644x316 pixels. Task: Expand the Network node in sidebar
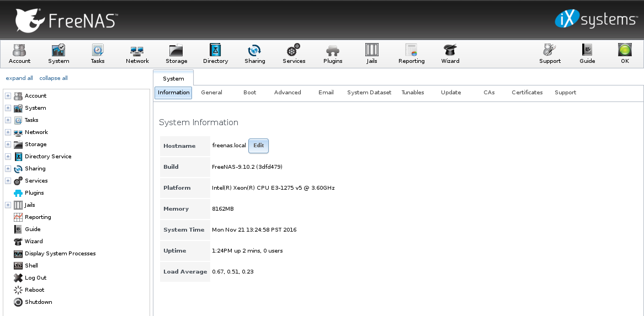pos(8,132)
